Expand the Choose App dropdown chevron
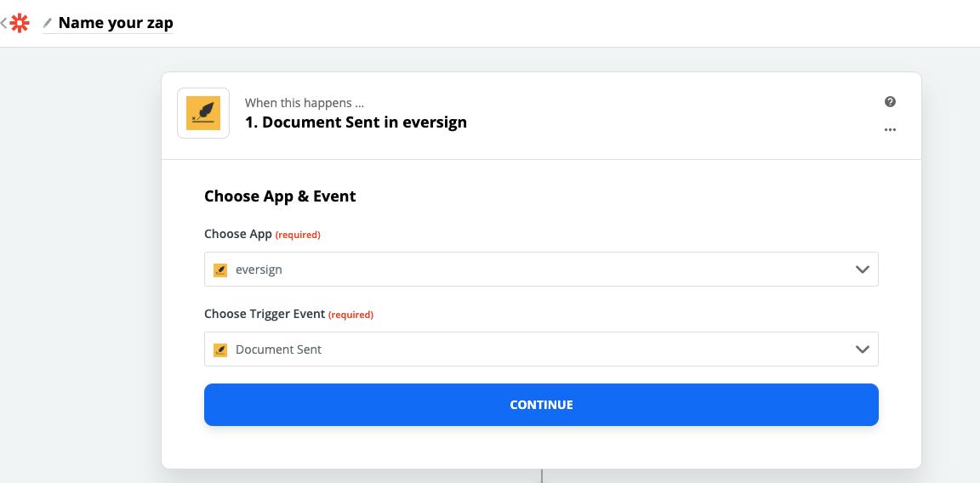The image size is (980, 483). click(x=862, y=270)
